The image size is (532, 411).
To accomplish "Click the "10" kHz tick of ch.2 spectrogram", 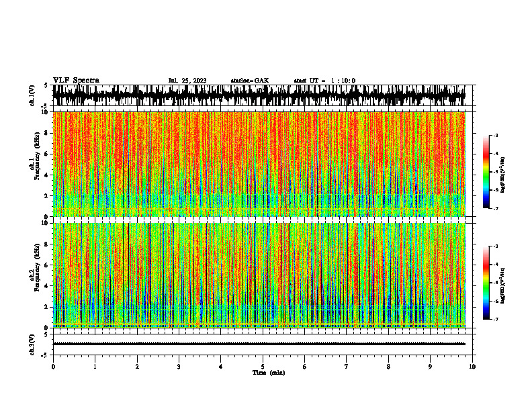I will click(46, 223).
